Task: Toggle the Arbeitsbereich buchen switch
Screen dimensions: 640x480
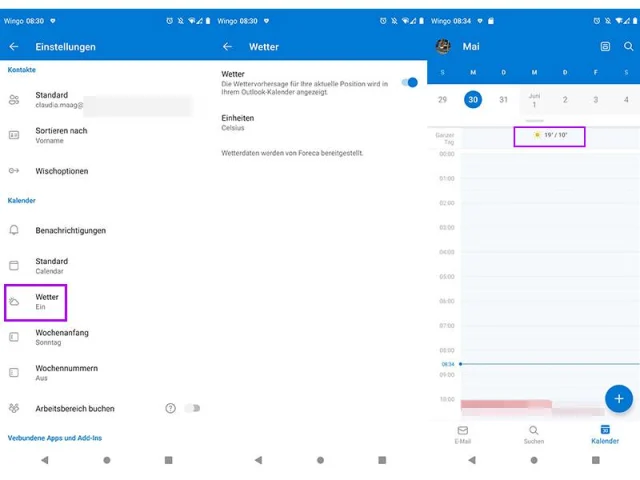Action: point(192,408)
